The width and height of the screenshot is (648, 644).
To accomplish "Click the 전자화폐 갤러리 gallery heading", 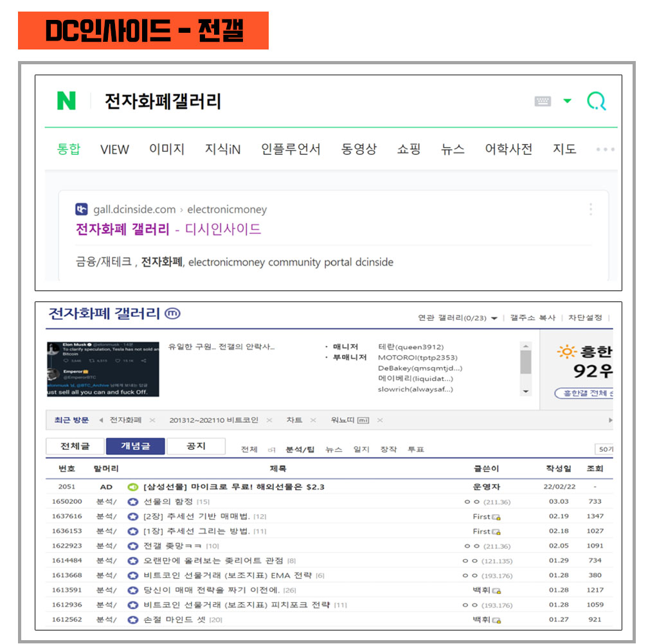I will click(x=104, y=314).
